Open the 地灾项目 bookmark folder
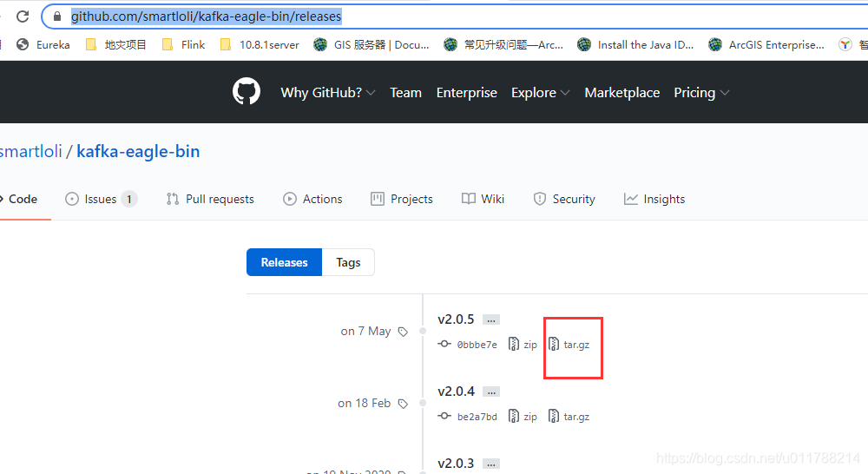 pyautogui.click(x=115, y=45)
